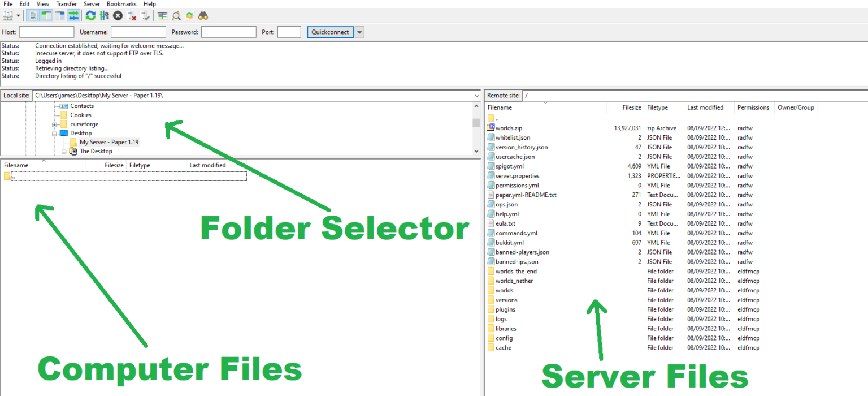Open the Site Manager
Image resolution: width=868 pixels, height=396 pixels.
7,15
